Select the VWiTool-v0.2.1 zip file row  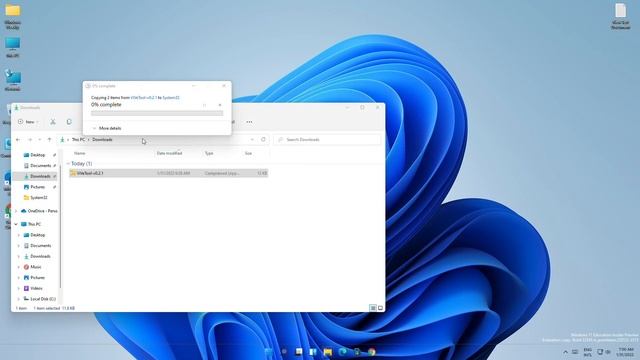169,173
